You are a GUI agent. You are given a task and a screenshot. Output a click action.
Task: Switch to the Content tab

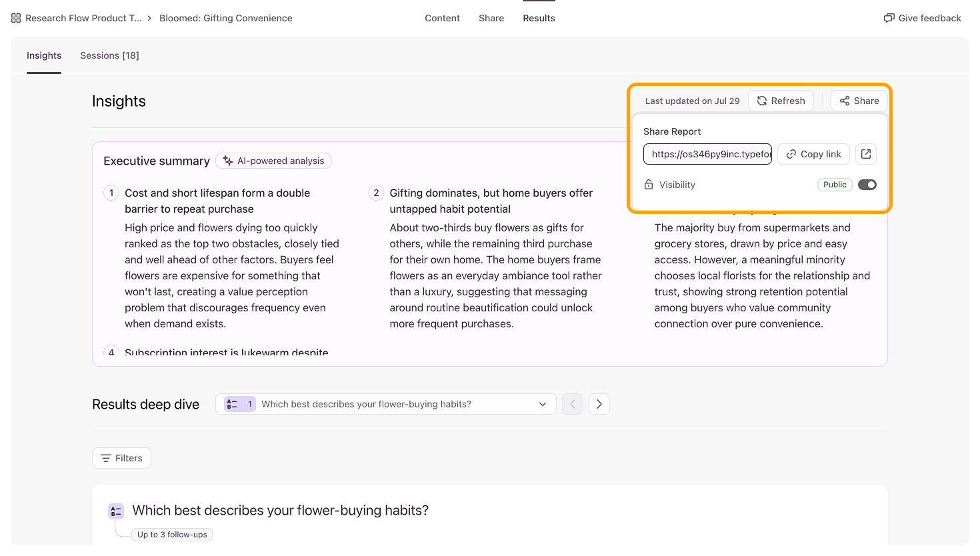coord(442,18)
